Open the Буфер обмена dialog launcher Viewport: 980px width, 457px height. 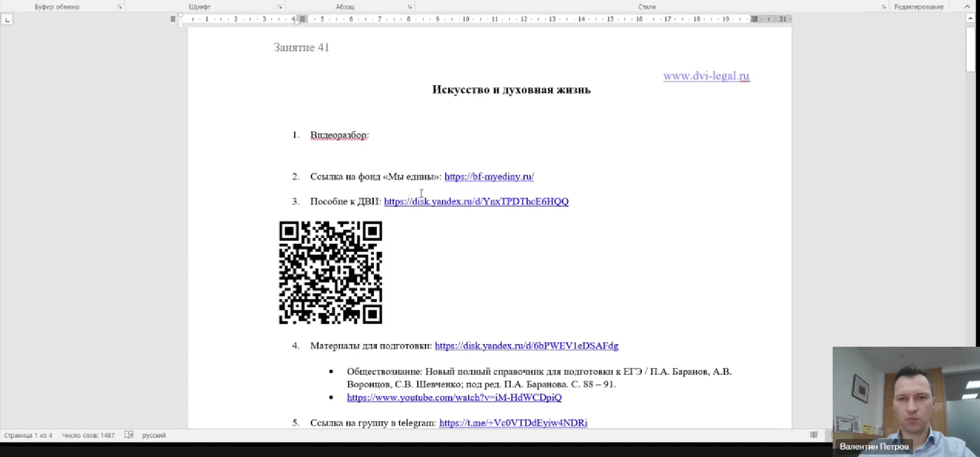coord(120,7)
